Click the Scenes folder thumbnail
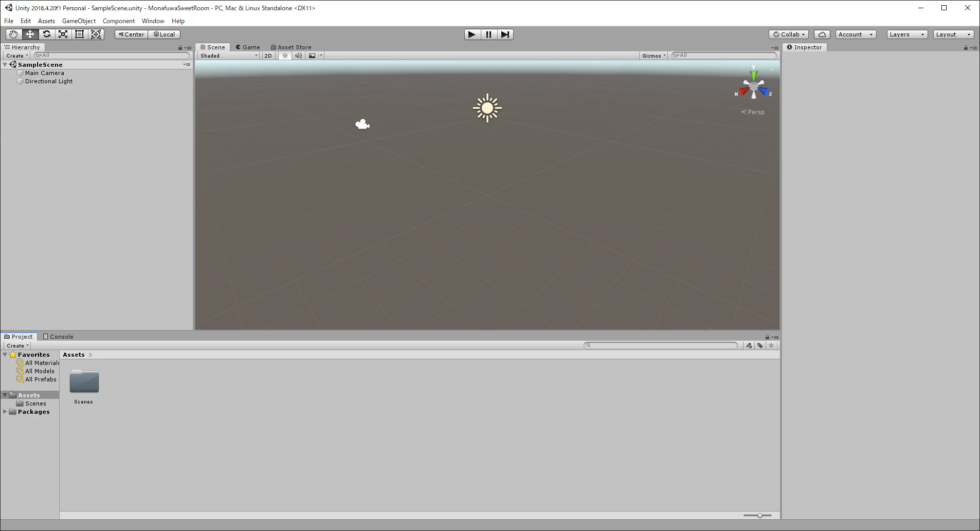The width and height of the screenshot is (980, 531). [84, 382]
